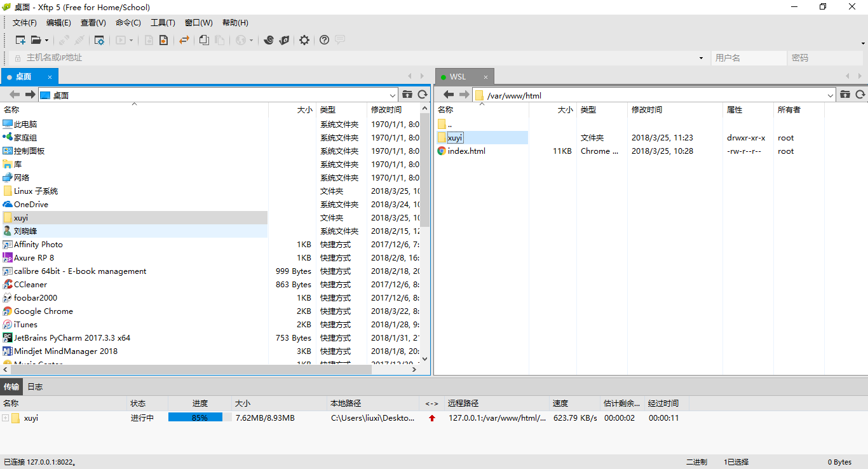Image resolution: width=868 pixels, height=469 pixels.
Task: Open the remote path /var/www/html dropdown
Action: pyautogui.click(x=830, y=95)
